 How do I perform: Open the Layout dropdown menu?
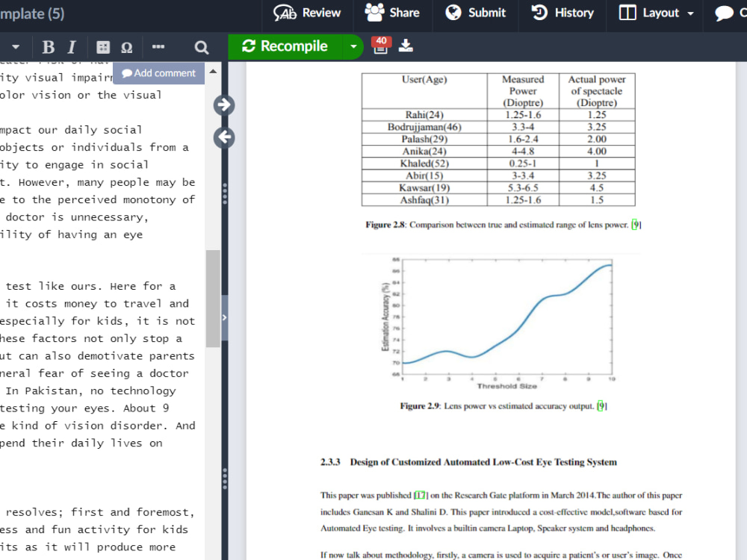(652, 13)
